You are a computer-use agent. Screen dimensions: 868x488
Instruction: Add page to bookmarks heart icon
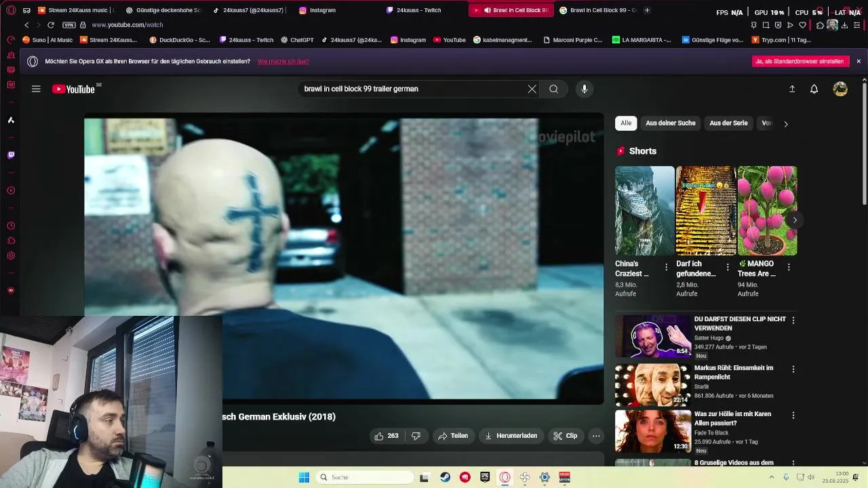(x=803, y=25)
